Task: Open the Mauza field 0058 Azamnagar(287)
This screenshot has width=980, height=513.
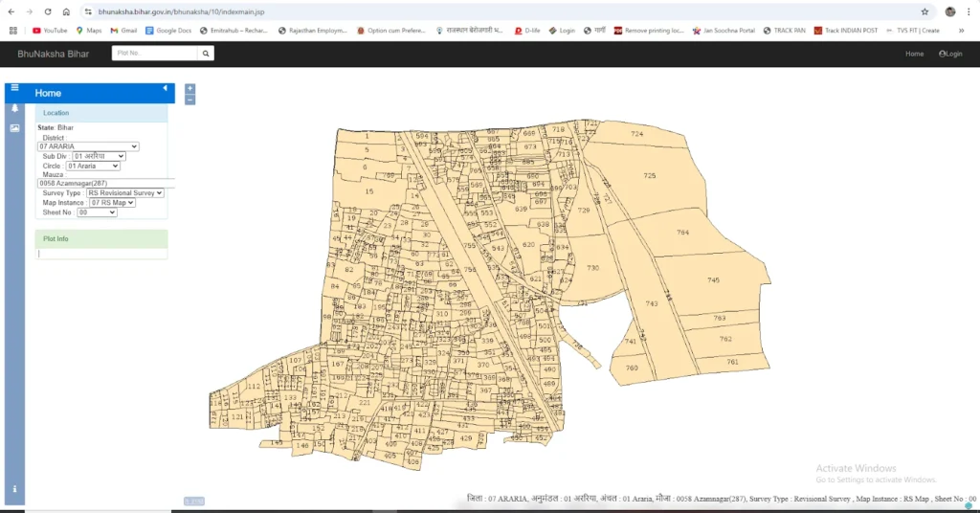Action: point(106,183)
